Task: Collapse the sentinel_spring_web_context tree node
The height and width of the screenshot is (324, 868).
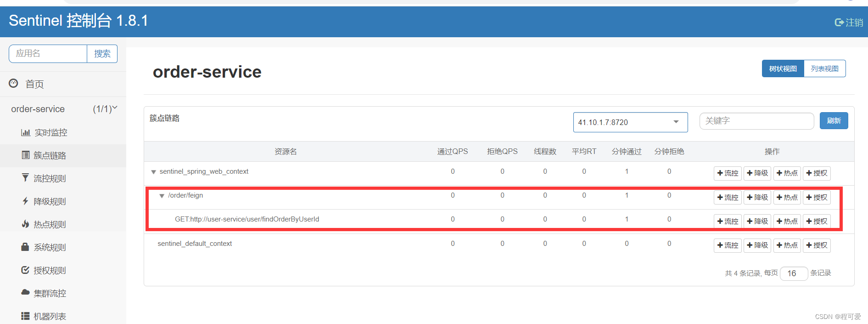Action: click(x=154, y=172)
